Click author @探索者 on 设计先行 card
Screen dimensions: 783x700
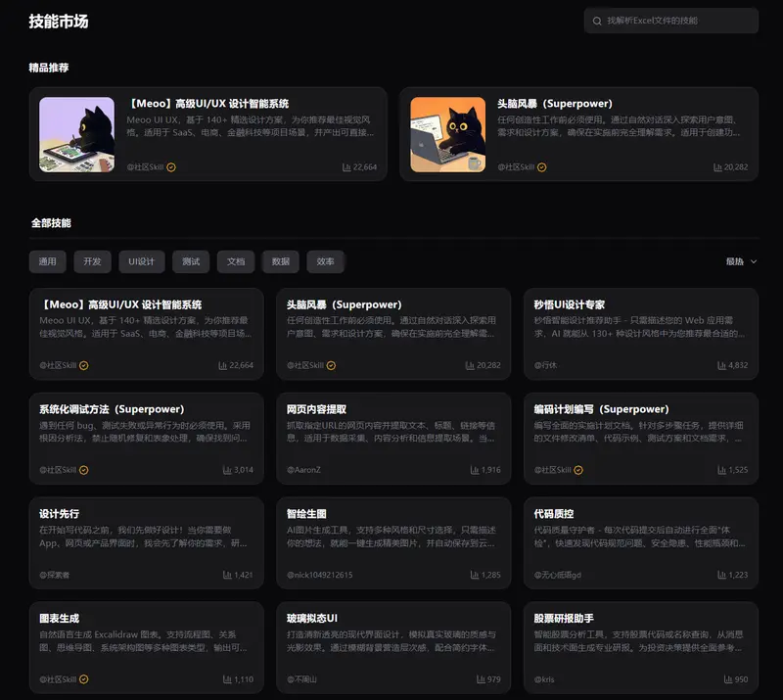pos(55,575)
